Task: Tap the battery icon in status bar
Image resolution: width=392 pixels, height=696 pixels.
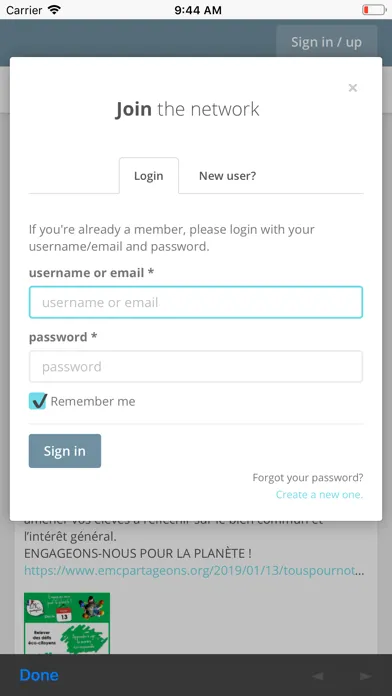Action: [374, 10]
